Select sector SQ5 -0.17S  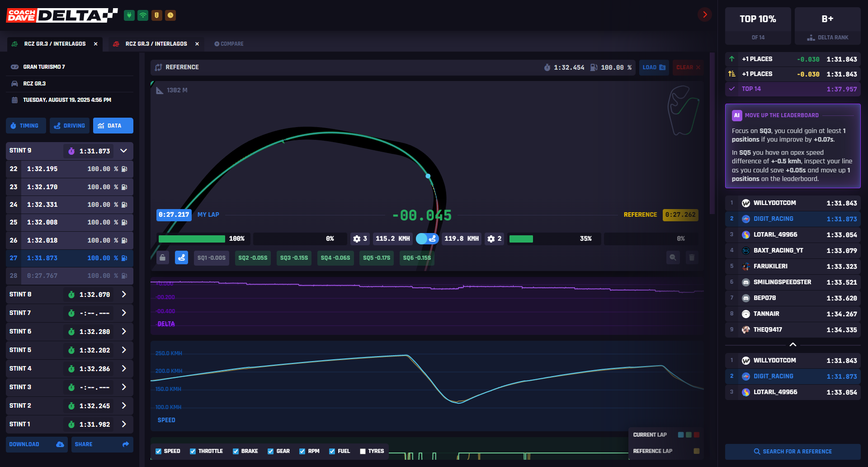click(x=377, y=258)
